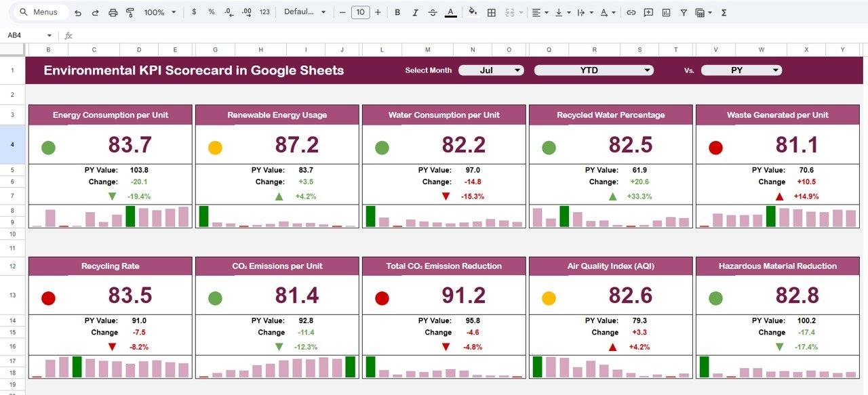
Task: Select the text color swatch
Action: [451, 12]
